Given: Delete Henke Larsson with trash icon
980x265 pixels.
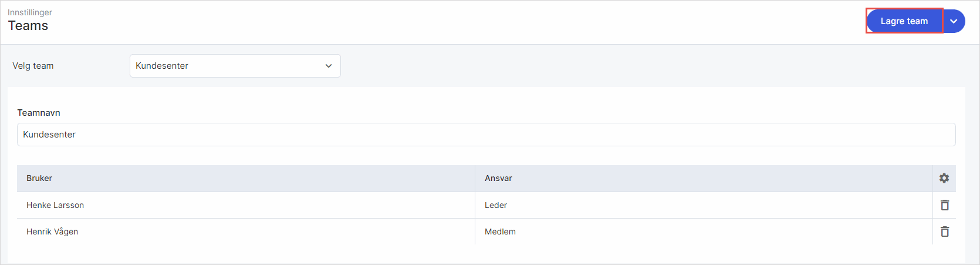Looking at the screenshot, I should pyautogui.click(x=945, y=205).
